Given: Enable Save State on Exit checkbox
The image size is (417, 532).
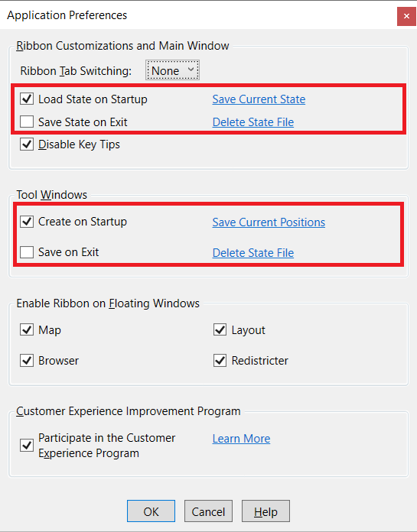Looking at the screenshot, I should click(x=27, y=122).
